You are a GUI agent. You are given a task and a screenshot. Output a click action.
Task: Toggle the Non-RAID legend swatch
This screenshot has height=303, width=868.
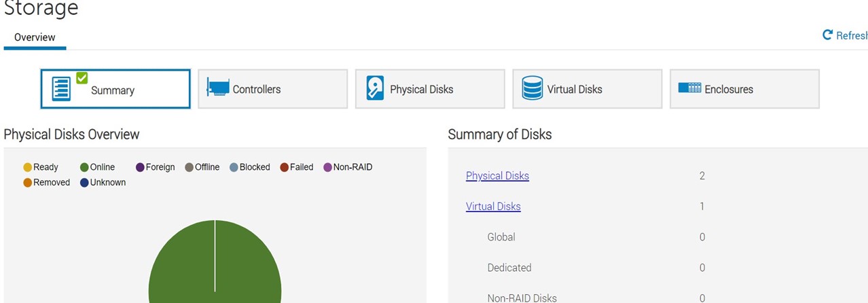[x=328, y=167]
